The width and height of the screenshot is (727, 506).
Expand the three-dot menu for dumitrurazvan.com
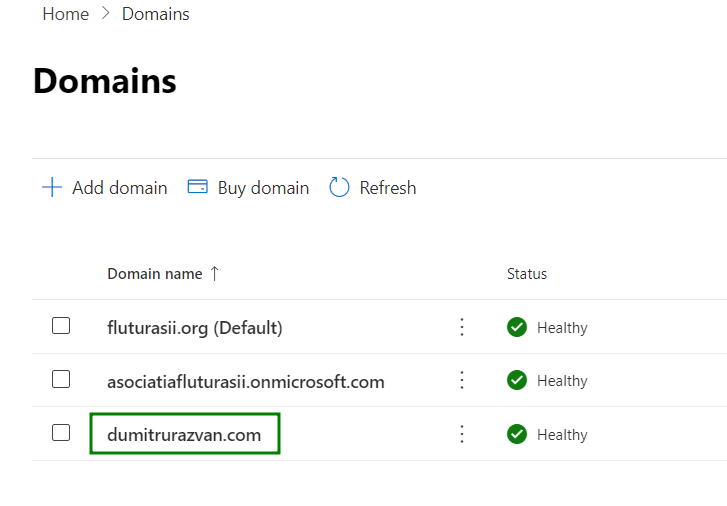462,434
